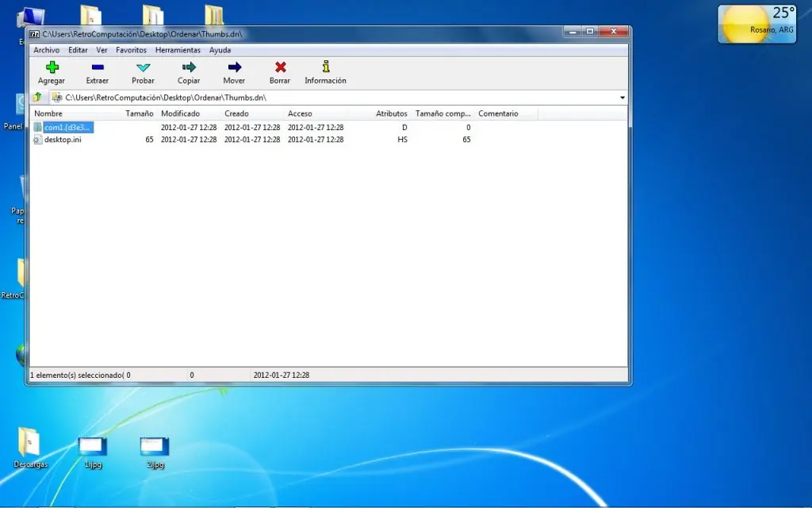Image resolution: width=812 pixels, height=508 pixels.
Task: Sort by the Tamaño column header
Action: point(139,114)
